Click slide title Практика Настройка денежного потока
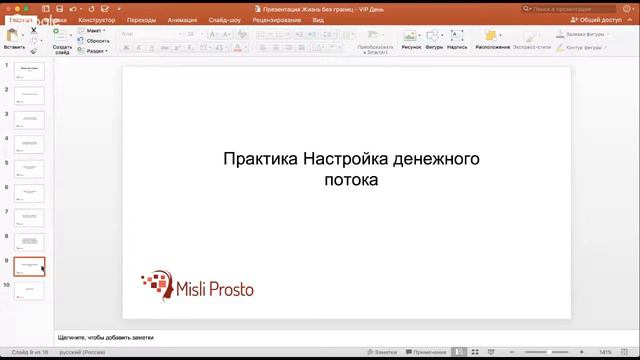Viewport: 640px width, 360px height. (351, 169)
